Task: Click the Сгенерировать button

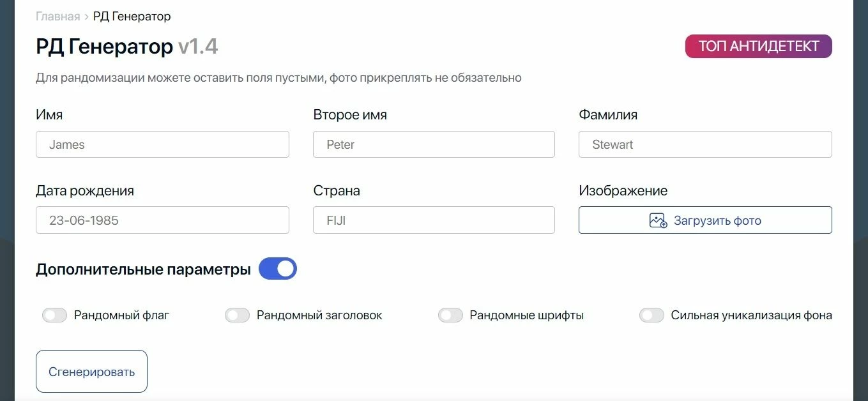Action: tap(92, 371)
